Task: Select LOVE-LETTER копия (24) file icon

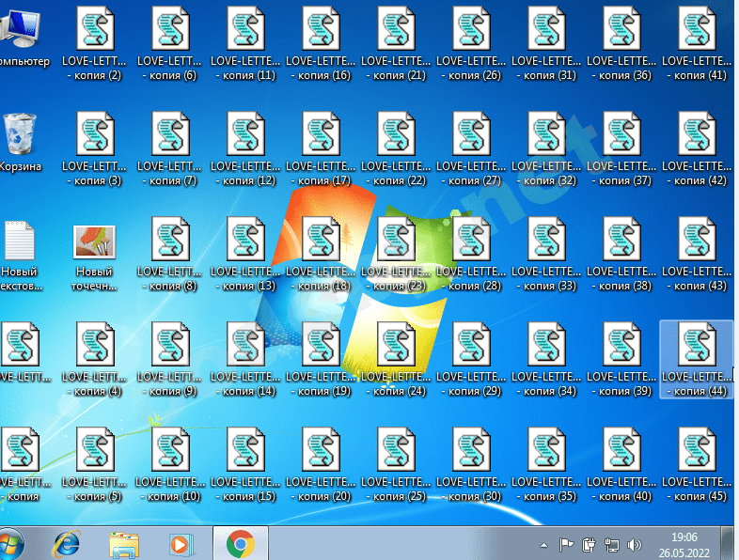Action: 396,344
